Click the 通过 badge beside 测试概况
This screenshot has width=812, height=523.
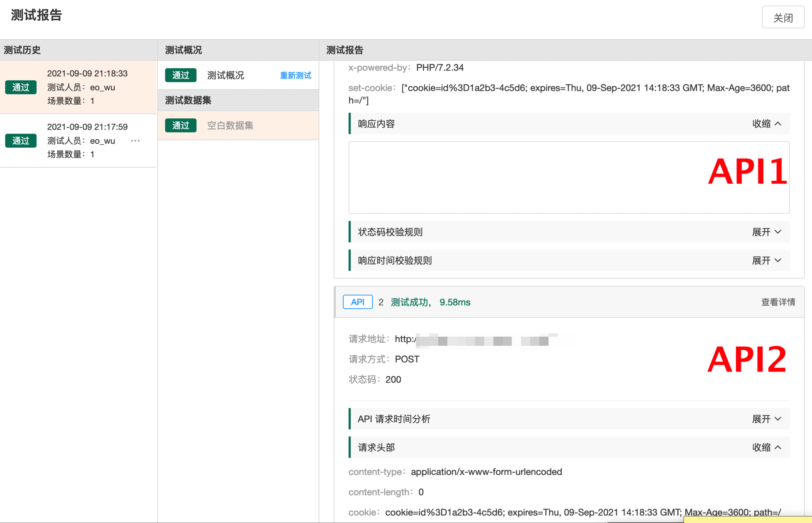[x=180, y=75]
